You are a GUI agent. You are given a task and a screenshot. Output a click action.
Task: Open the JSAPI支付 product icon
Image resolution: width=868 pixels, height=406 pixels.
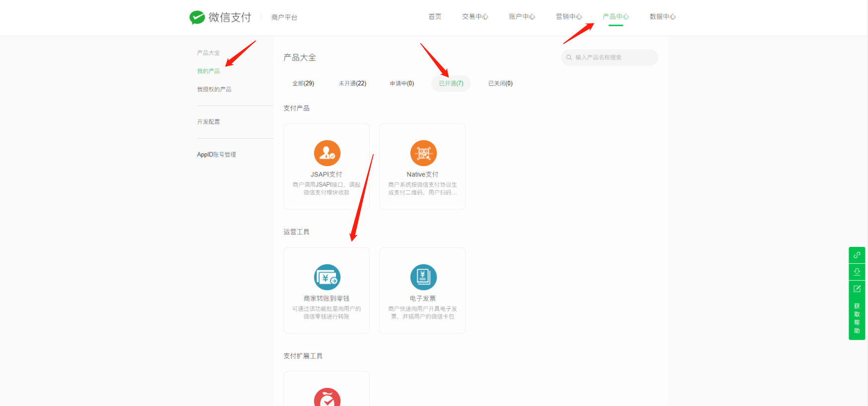coord(327,153)
